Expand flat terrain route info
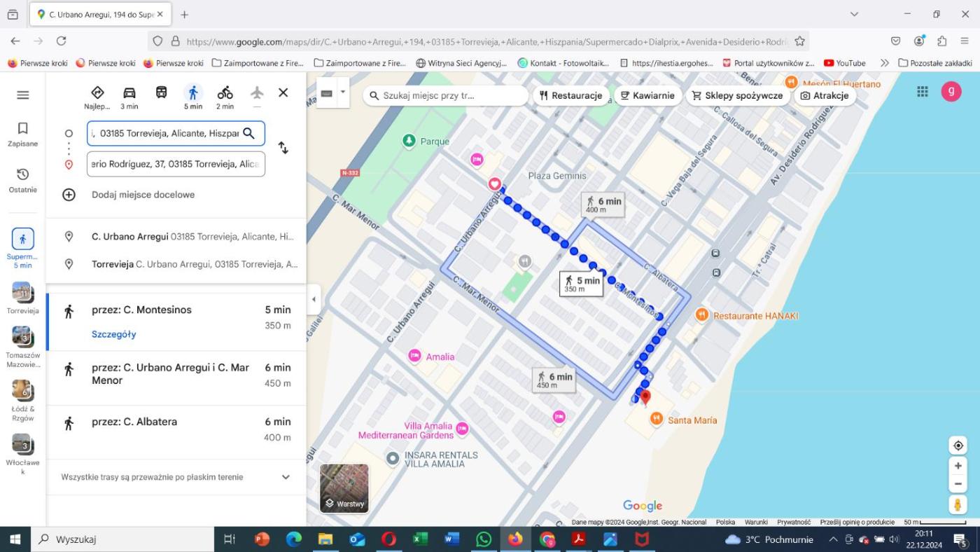980x552 pixels. [286, 477]
